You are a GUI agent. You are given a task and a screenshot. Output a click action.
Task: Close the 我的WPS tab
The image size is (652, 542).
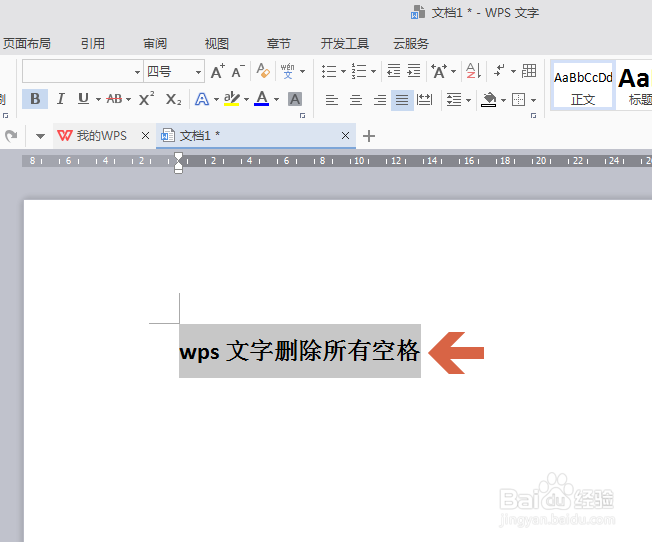pos(145,136)
